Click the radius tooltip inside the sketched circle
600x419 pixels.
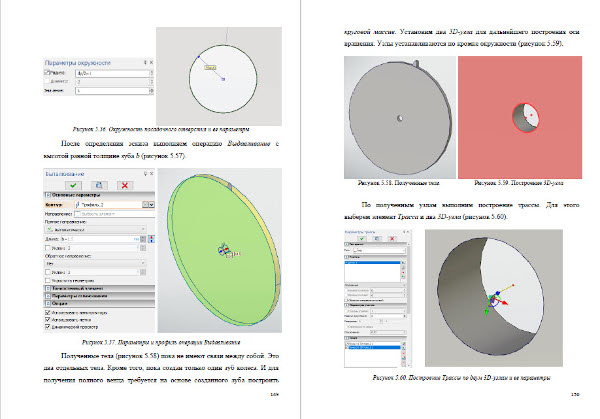pos(210,67)
